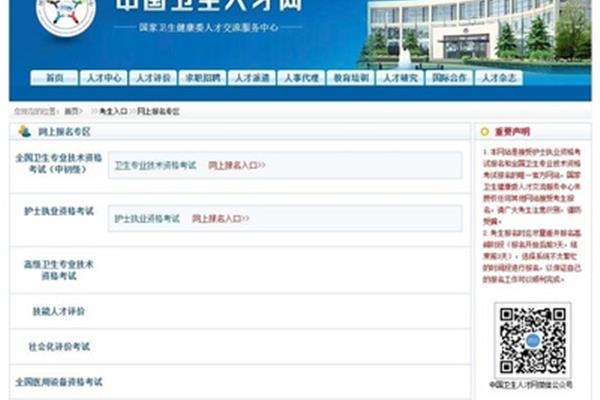Click the 国家卫生健康委人才交流服务中心 subtitle
The height and width of the screenshot is (400, 600).
208,27
